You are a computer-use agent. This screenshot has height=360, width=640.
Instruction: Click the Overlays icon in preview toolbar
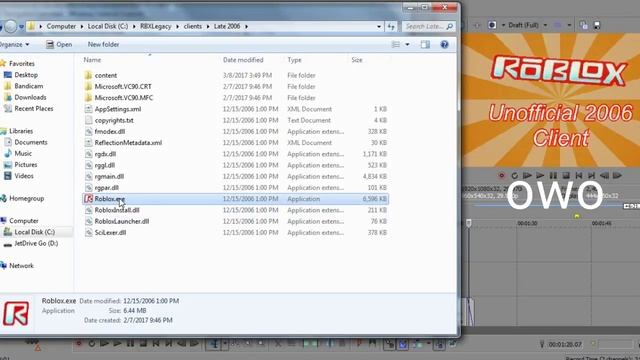coord(558,25)
